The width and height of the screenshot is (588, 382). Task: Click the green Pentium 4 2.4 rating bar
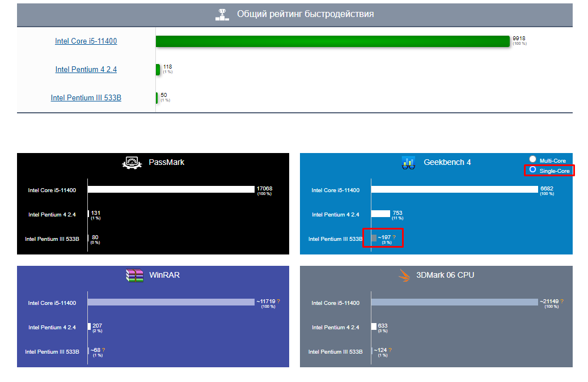point(158,70)
